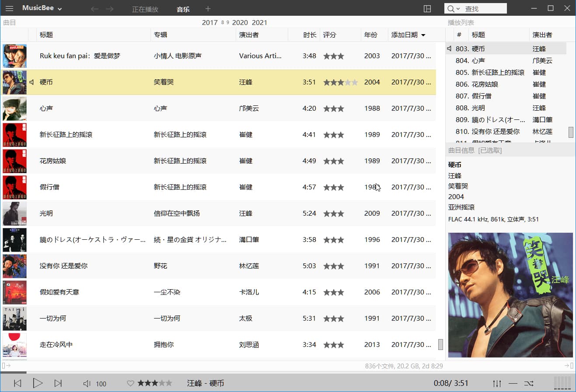576x392 pixels.
Task: Add a new tab with plus icon
Action: click(x=208, y=9)
